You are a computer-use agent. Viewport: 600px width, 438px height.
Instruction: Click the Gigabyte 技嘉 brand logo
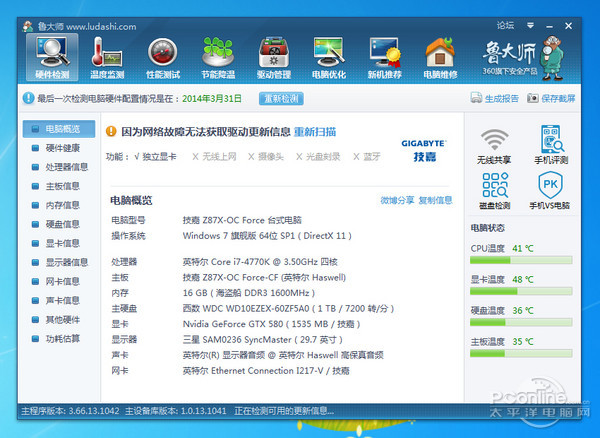click(x=424, y=150)
